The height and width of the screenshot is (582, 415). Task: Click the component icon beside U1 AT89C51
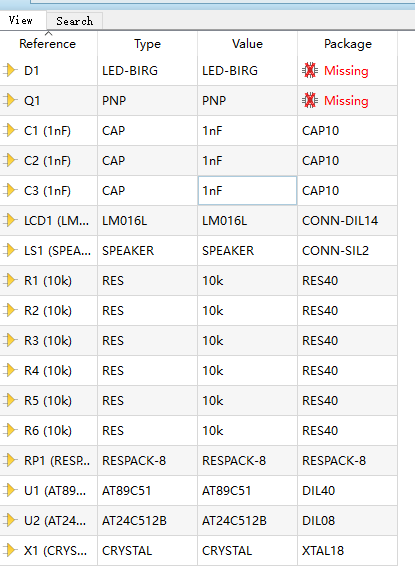pos(10,490)
